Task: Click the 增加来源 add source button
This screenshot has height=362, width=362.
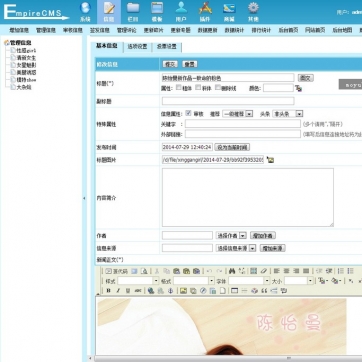Action: click(x=273, y=248)
